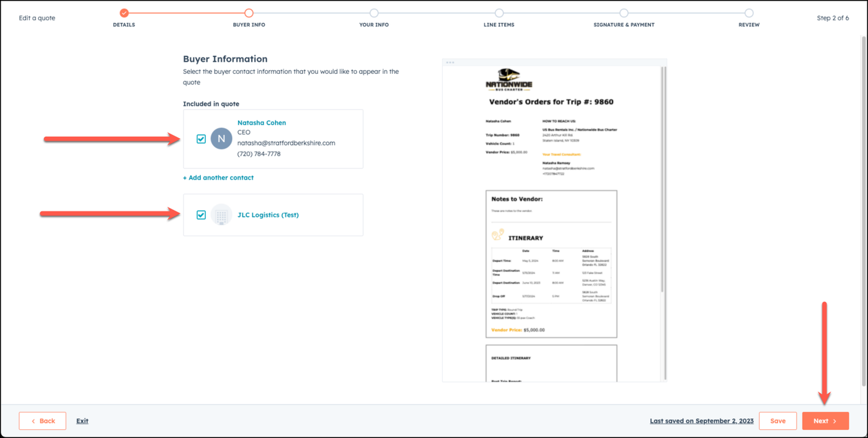This screenshot has height=438, width=868.
Task: Uncheck the JLC Logistics (Test) checkbox
Action: (201, 215)
